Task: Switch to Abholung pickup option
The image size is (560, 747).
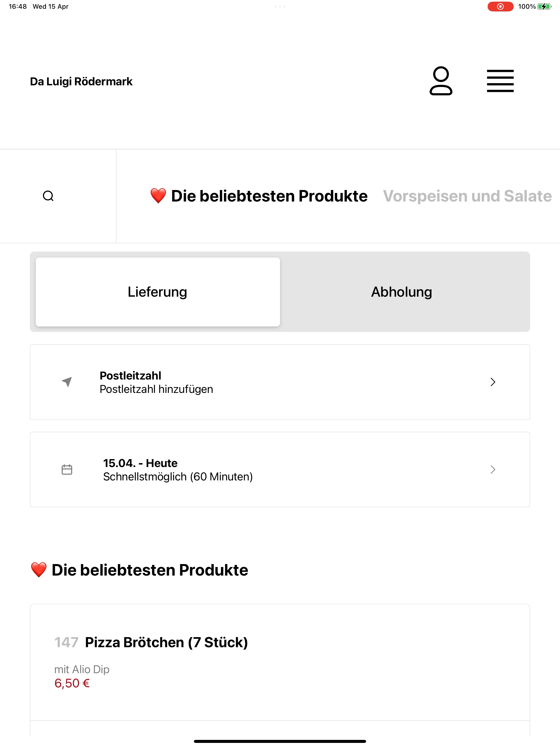Action: [402, 292]
